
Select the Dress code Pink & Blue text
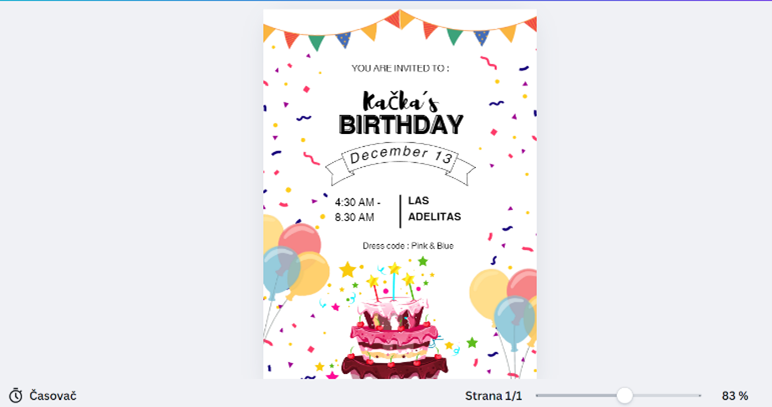point(408,246)
